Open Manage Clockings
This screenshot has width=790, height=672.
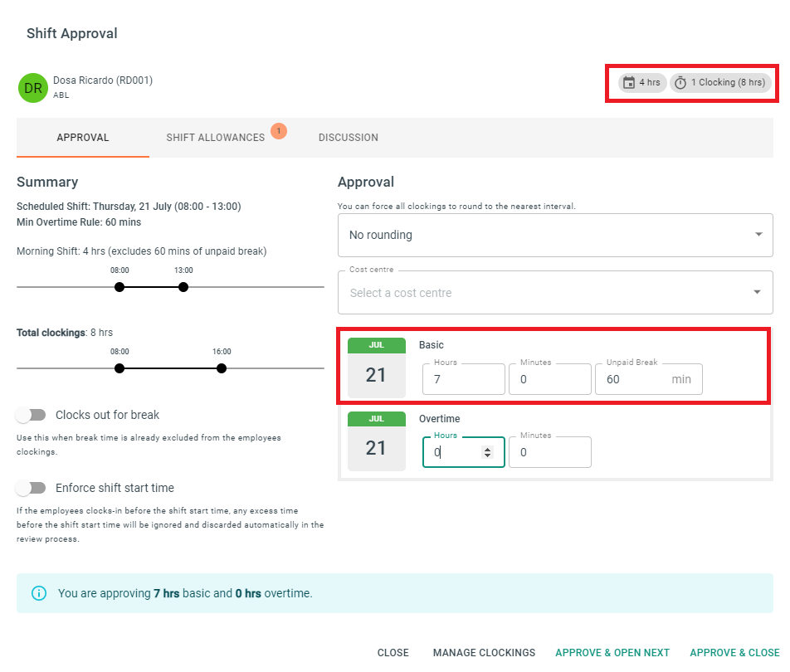484,652
